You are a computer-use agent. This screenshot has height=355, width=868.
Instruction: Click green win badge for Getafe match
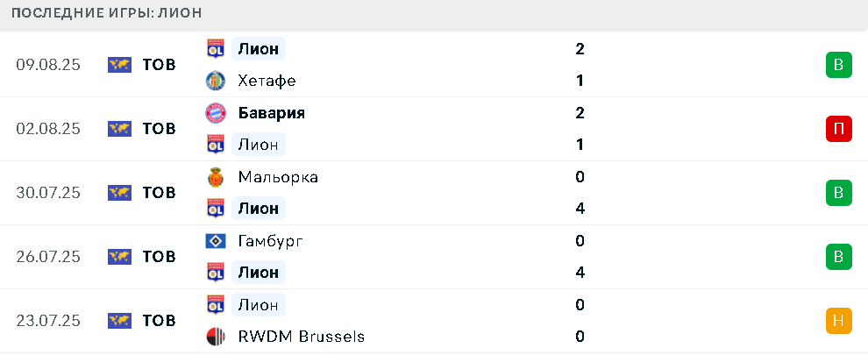839,65
